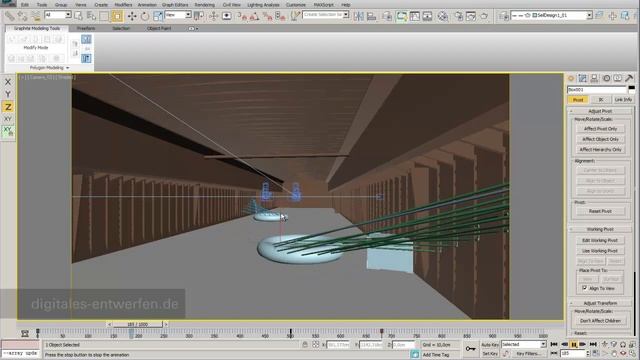Toggle the active Z axis constraint
640x360 pixels.
tap(8, 107)
